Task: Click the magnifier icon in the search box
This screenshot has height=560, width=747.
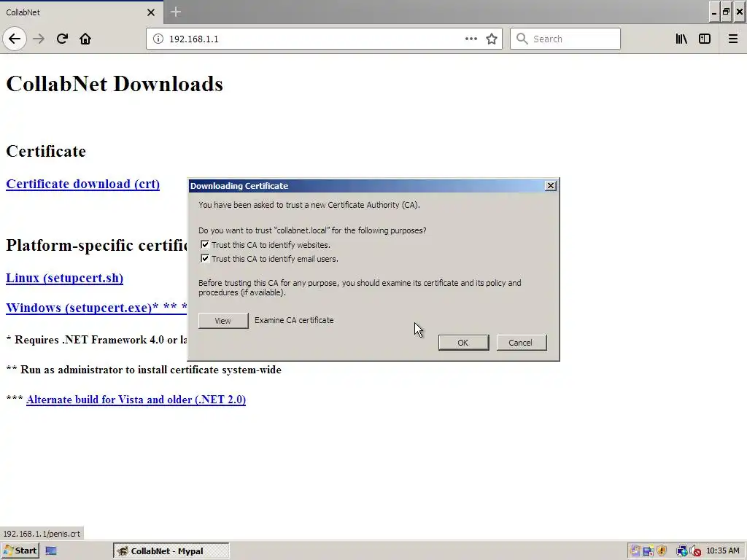Action: (522, 39)
